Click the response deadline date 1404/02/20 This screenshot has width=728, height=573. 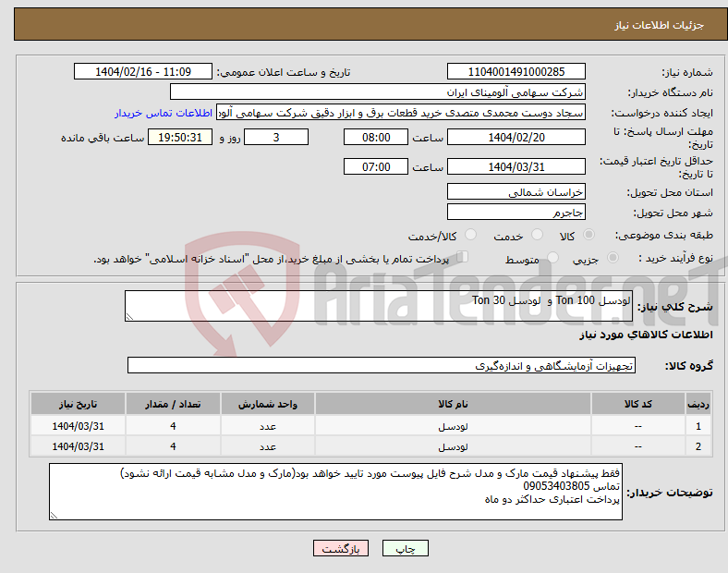coord(516,137)
